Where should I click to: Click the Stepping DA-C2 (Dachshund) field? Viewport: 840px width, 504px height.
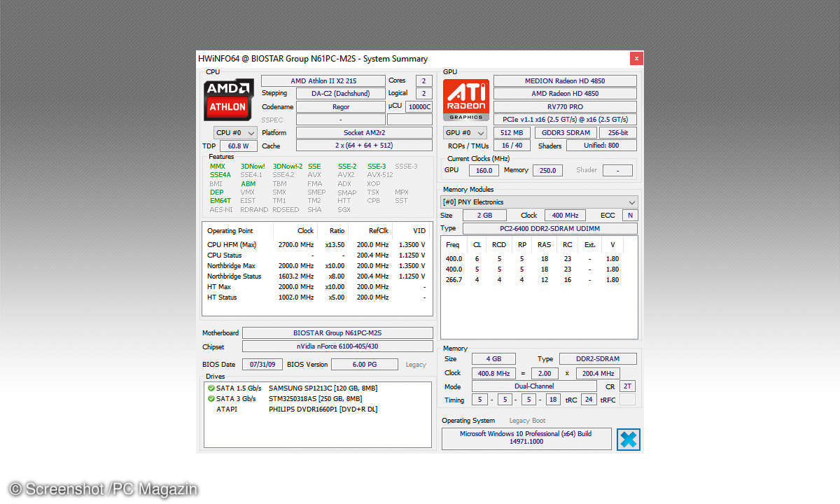point(340,94)
